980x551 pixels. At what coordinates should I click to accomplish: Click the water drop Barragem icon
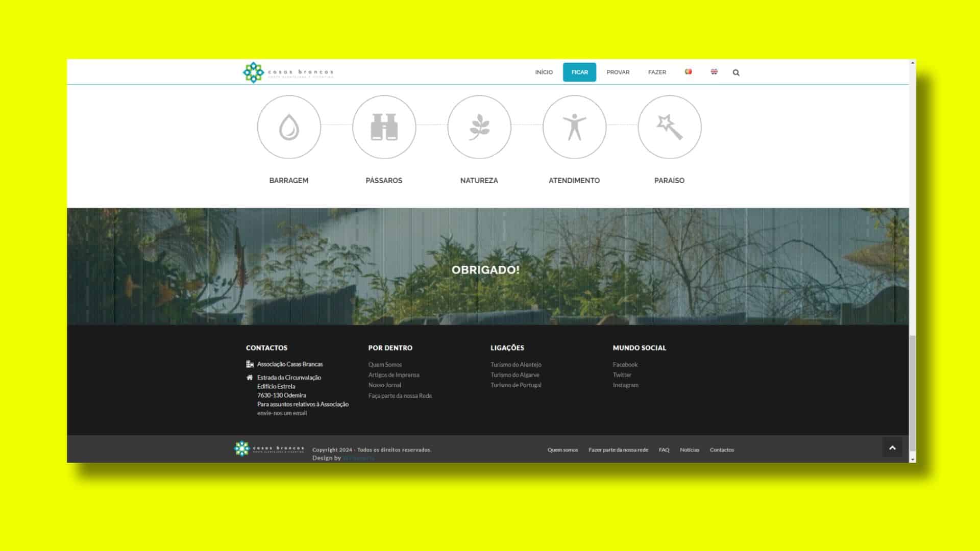pos(289,127)
